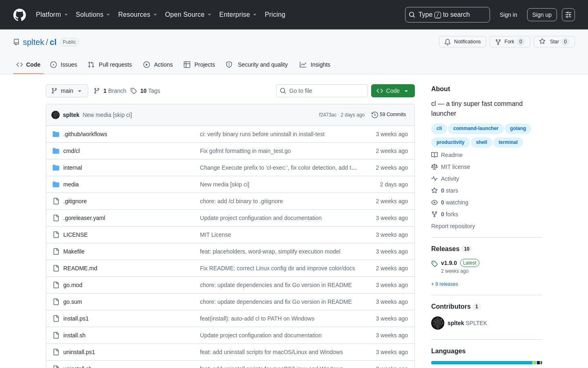Screen dimensions: 588x368
Task: Open the install.sh file
Action: click(74, 335)
